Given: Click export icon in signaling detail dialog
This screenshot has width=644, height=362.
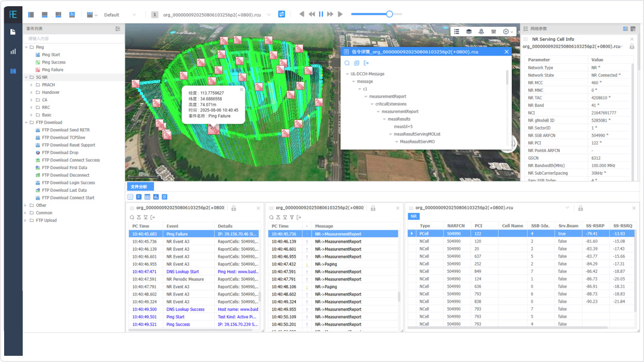Looking at the screenshot, I should click(x=366, y=63).
